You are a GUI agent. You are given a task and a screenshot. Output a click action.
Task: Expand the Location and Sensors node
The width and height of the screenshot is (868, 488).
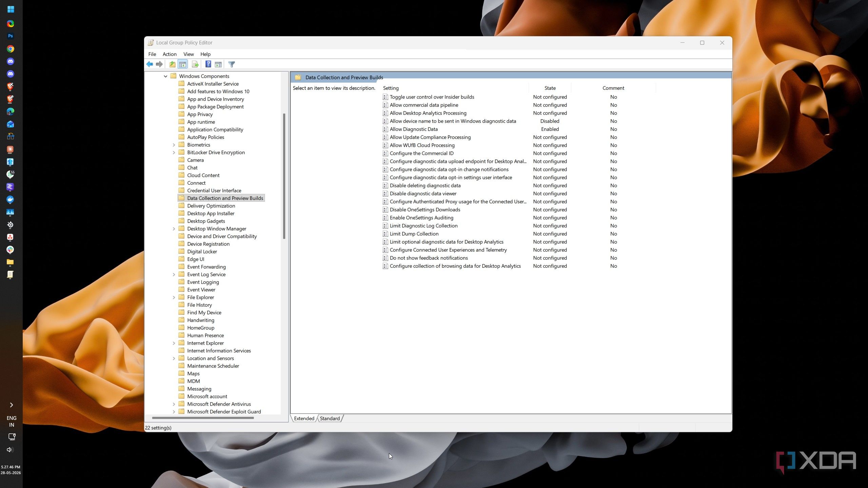[x=174, y=358]
